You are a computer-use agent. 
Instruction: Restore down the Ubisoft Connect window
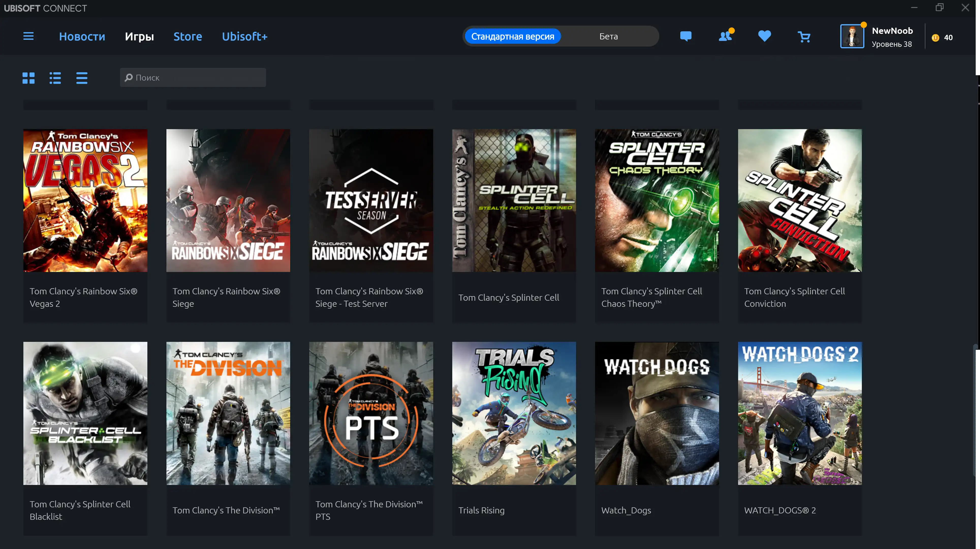[940, 8]
